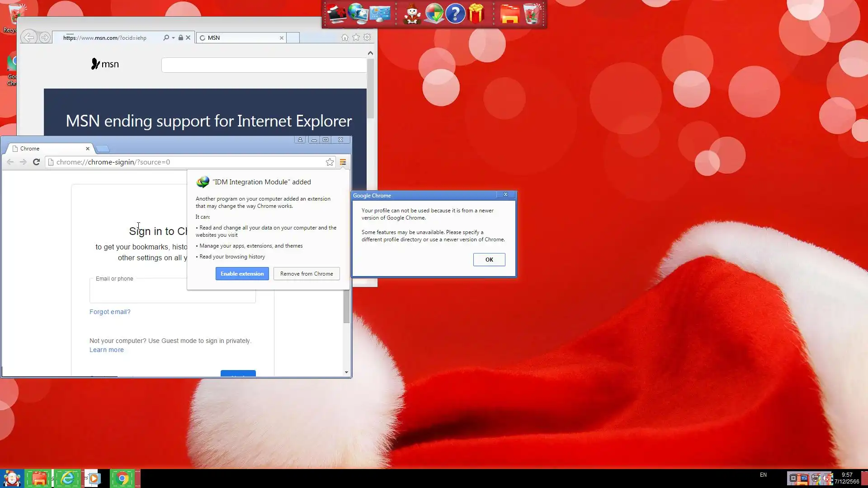Image resolution: width=868 pixels, height=488 pixels.
Task: Open a new tab in Chrome
Action: (103, 149)
